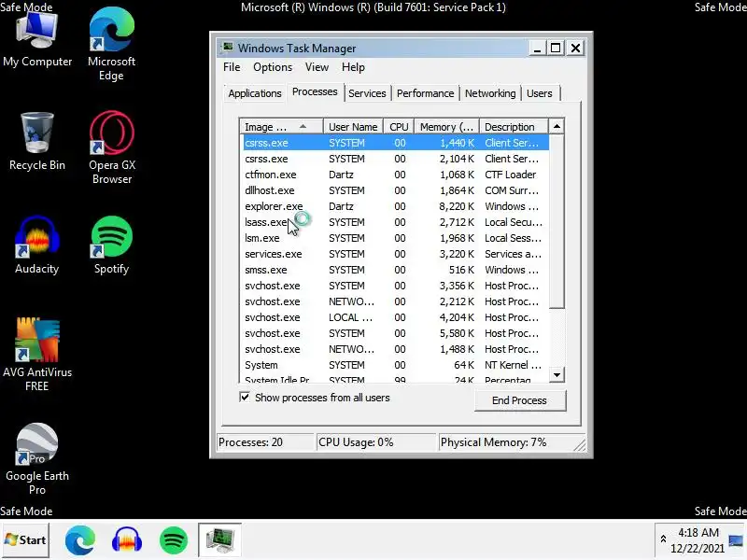This screenshot has width=747, height=560.
Task: Open the Start menu
Action: [x=25, y=540]
